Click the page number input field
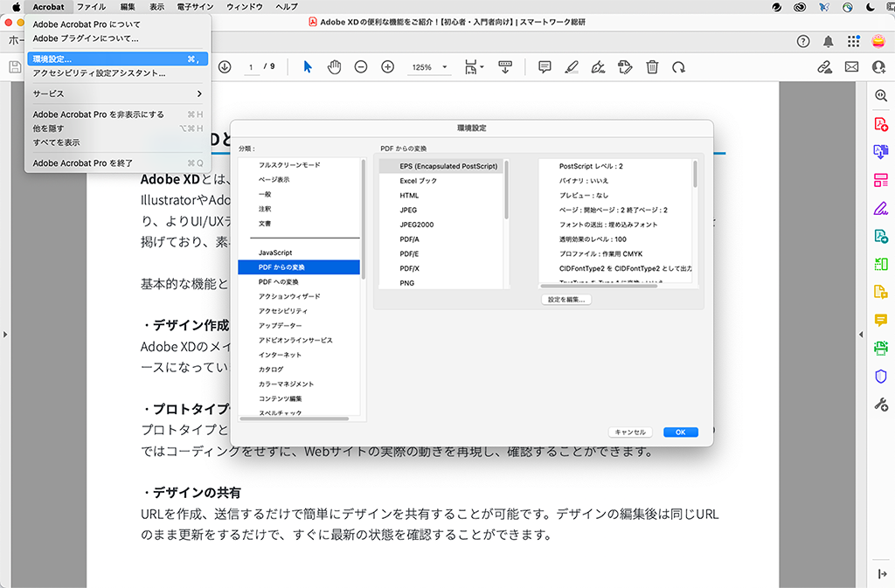Image resolution: width=895 pixels, height=588 pixels. (x=251, y=67)
